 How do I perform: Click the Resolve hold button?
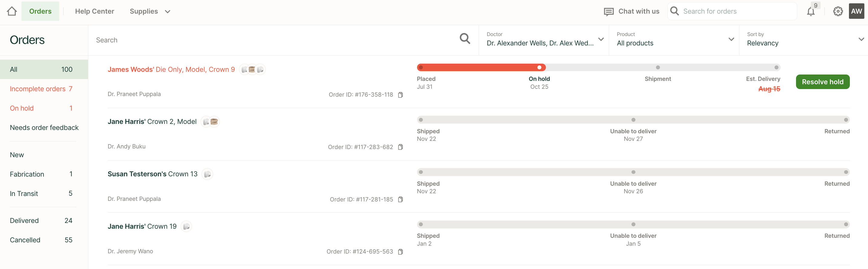(822, 82)
